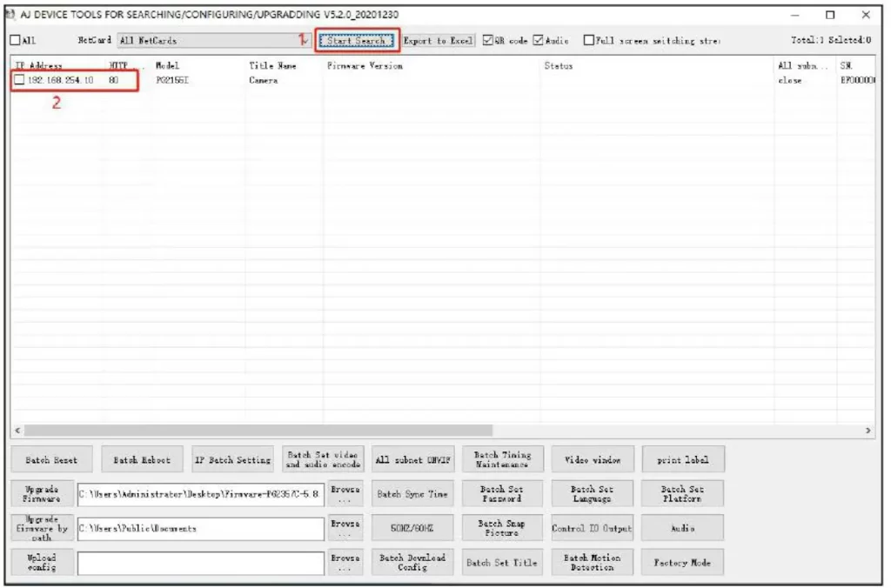Sort by Firmware Version column header
The width and height of the screenshot is (891, 588).
365,65
